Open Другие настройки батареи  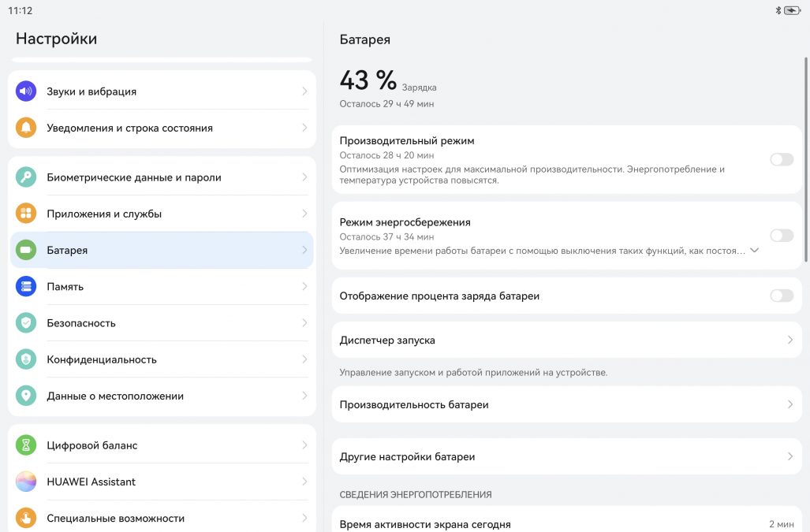(566, 456)
